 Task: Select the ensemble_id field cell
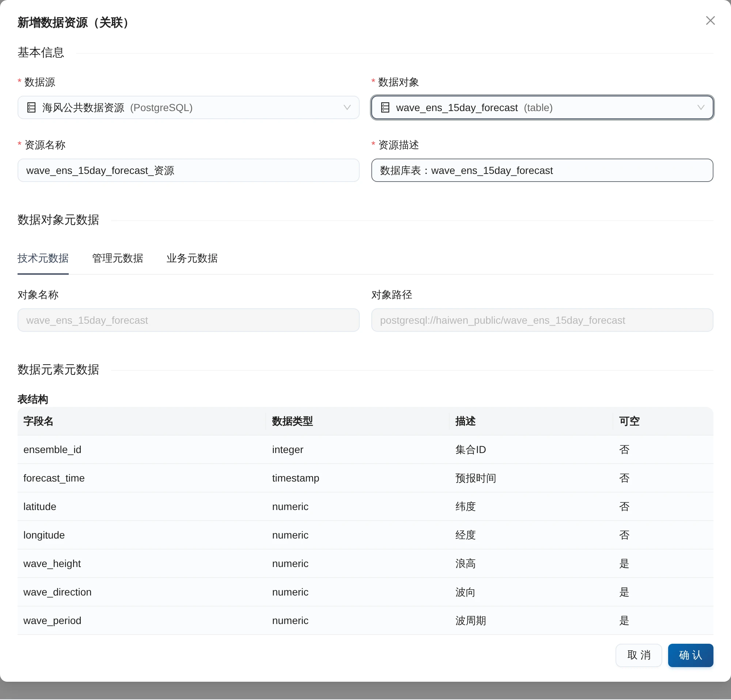[x=142, y=449]
